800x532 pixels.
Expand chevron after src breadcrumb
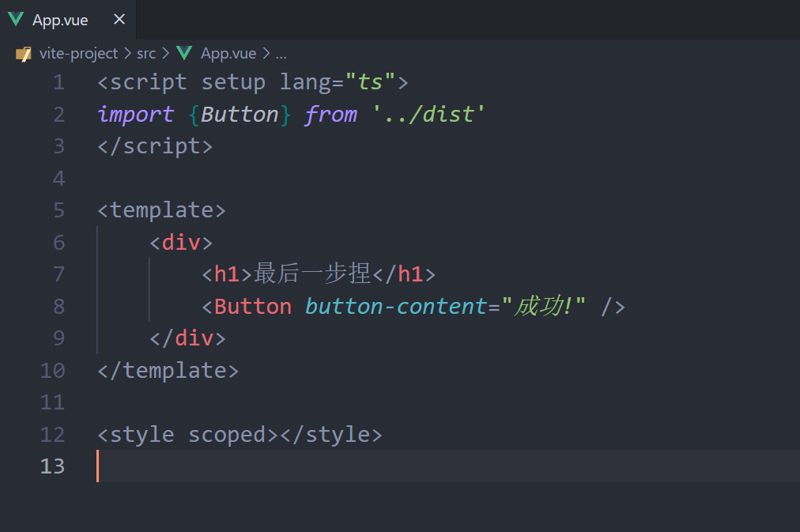click(165, 53)
